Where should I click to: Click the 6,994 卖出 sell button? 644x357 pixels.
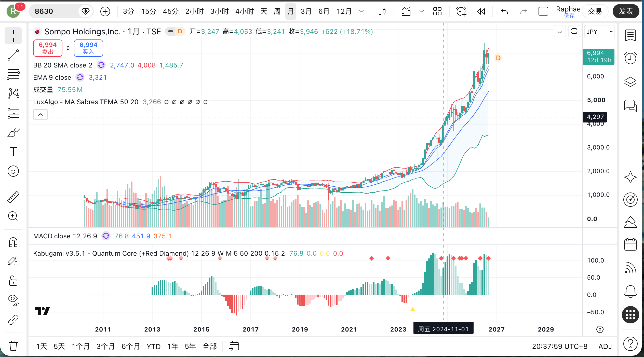click(x=48, y=48)
